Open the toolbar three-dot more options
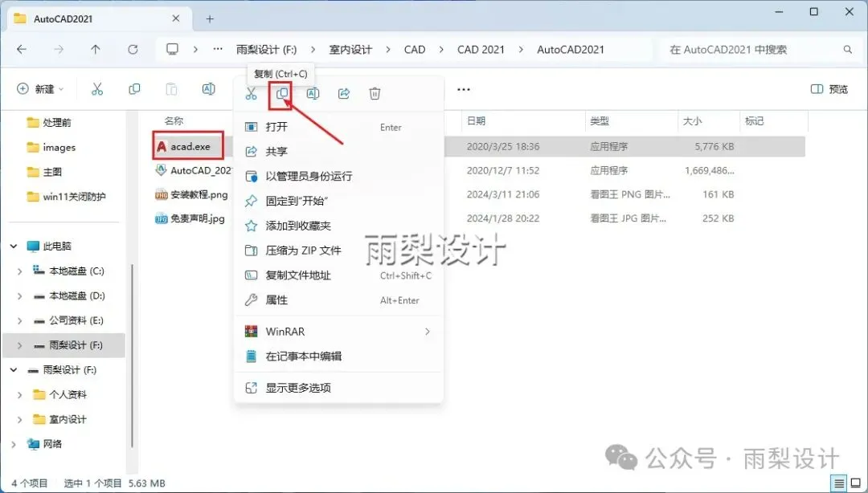868x493 pixels. point(464,89)
